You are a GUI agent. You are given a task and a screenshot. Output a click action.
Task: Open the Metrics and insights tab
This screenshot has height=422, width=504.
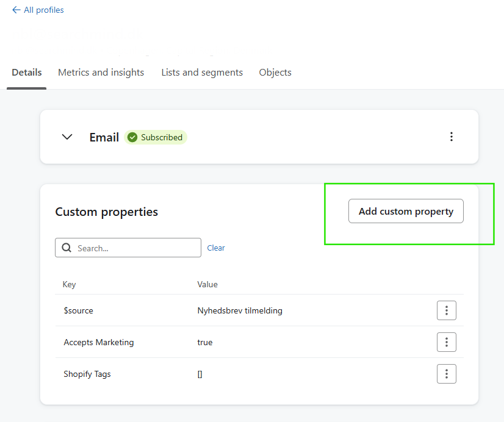point(101,73)
